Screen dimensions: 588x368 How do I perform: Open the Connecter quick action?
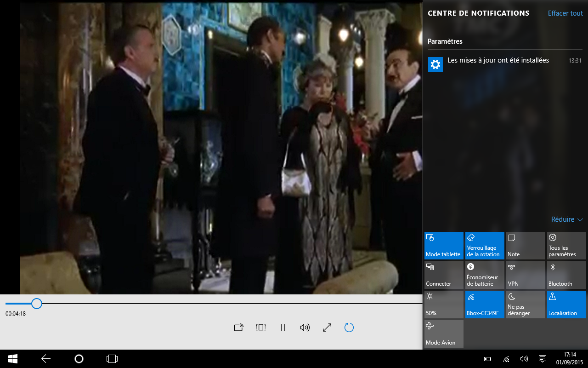click(x=444, y=275)
